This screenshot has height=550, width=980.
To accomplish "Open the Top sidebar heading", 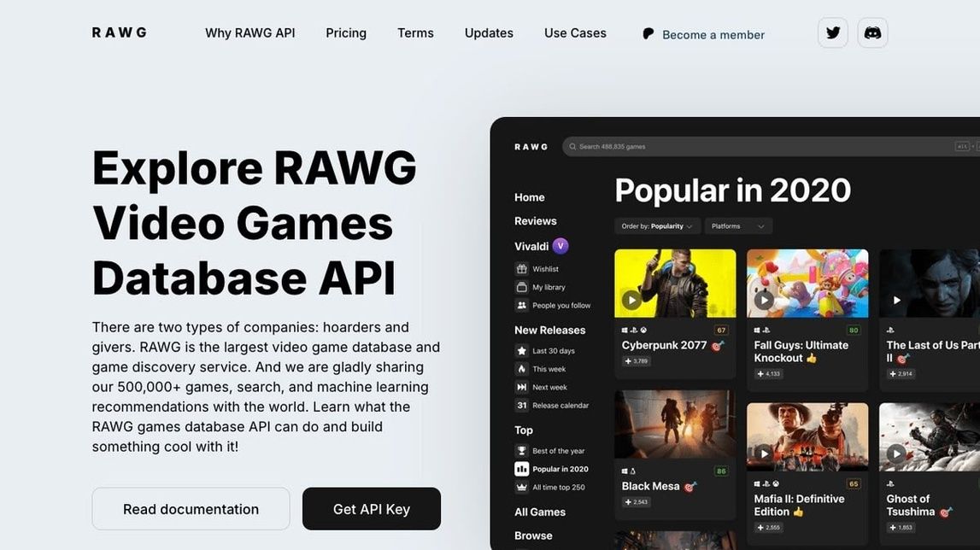I will point(524,430).
